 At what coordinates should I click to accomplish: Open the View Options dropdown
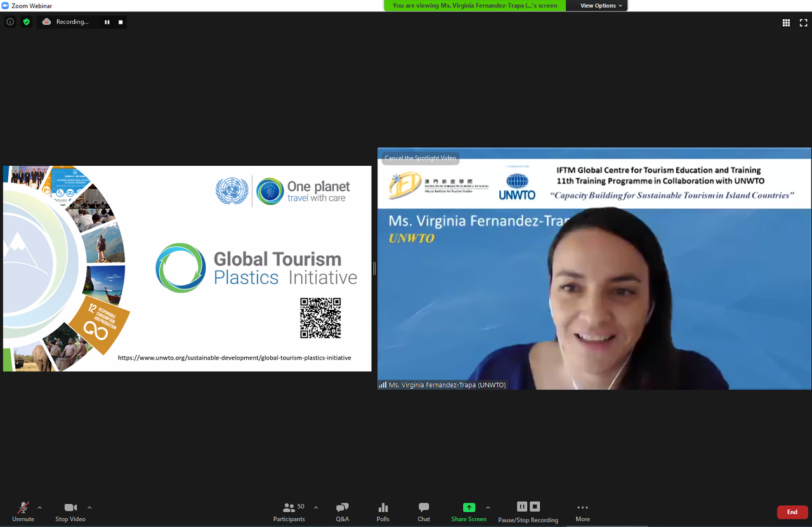click(x=601, y=6)
